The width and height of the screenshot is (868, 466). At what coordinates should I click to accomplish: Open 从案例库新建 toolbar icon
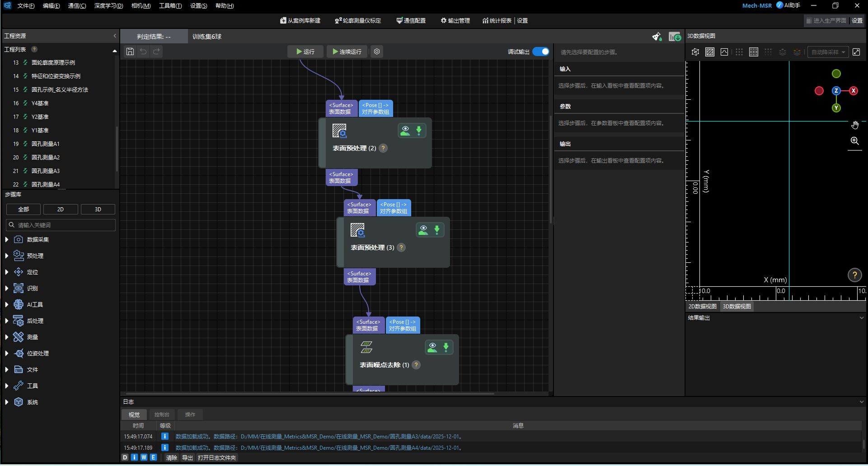pyautogui.click(x=300, y=20)
